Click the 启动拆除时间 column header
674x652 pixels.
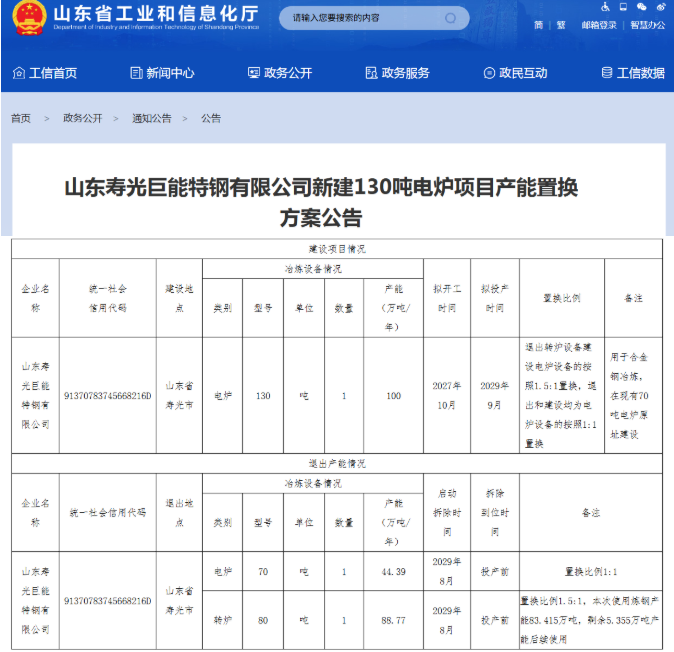[447, 513]
